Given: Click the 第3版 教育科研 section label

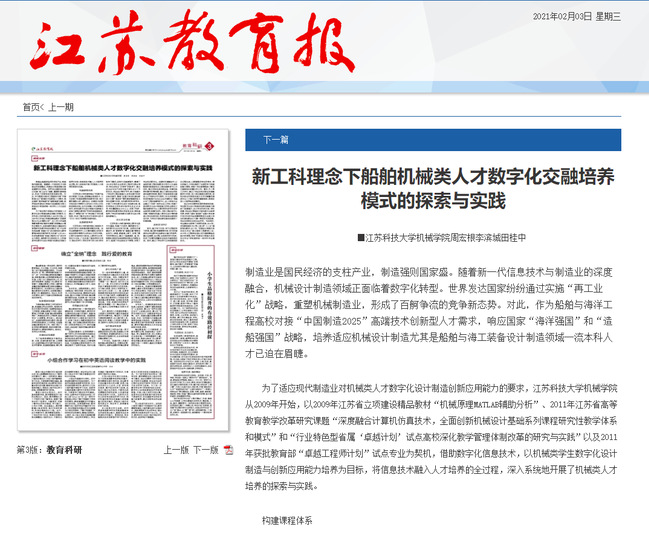Looking at the screenshot, I should tap(49, 450).
